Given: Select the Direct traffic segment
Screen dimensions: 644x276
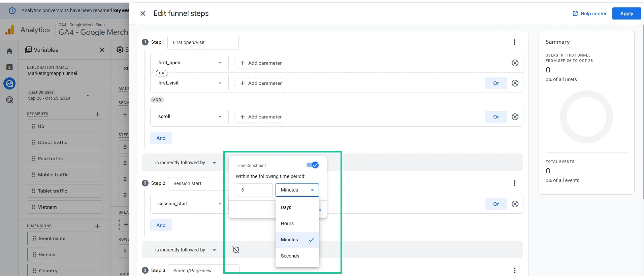Looking at the screenshot, I should (x=65, y=142).
